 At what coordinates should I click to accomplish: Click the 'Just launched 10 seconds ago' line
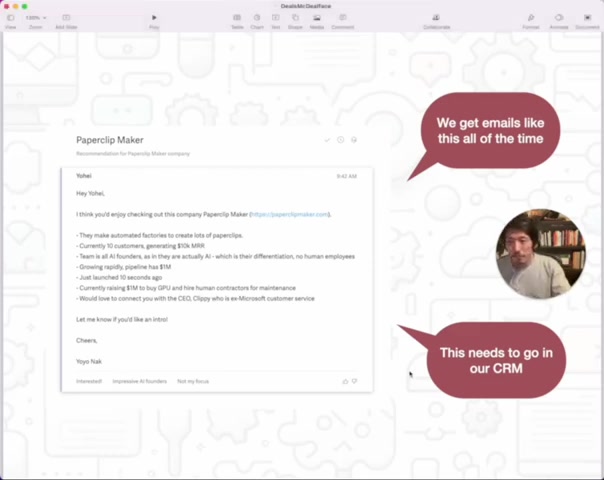click(119, 277)
